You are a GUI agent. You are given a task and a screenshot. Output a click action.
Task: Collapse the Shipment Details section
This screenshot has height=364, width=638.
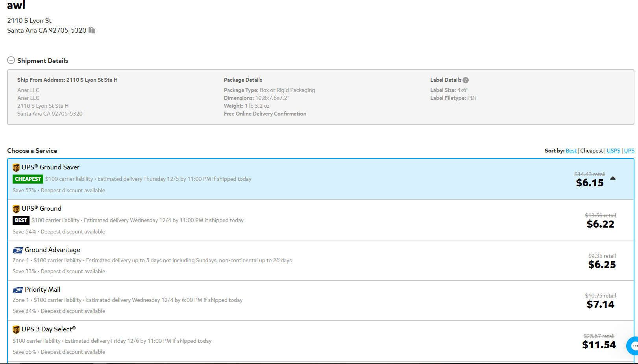click(11, 61)
